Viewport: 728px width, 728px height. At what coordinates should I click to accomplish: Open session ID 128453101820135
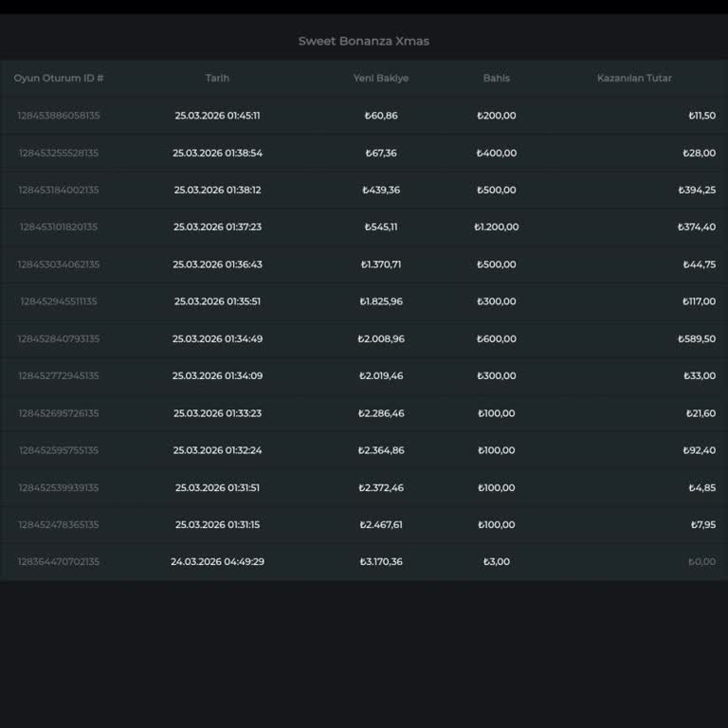[59, 227]
